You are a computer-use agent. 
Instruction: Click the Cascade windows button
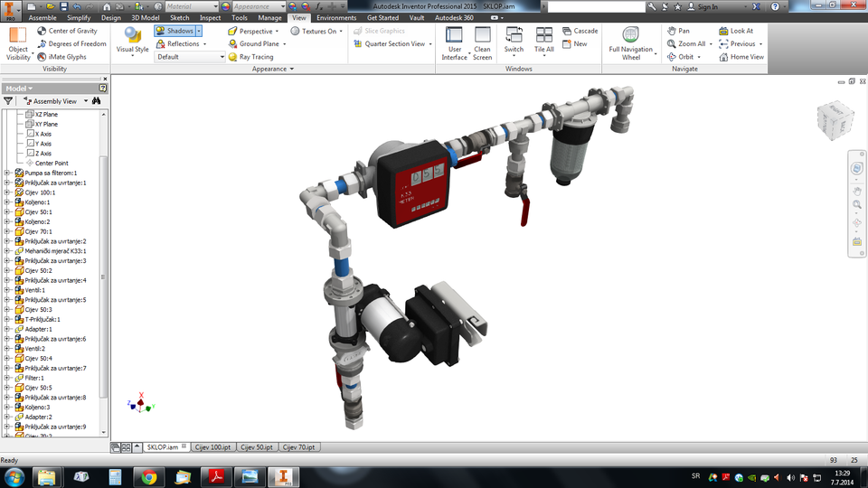(x=580, y=31)
